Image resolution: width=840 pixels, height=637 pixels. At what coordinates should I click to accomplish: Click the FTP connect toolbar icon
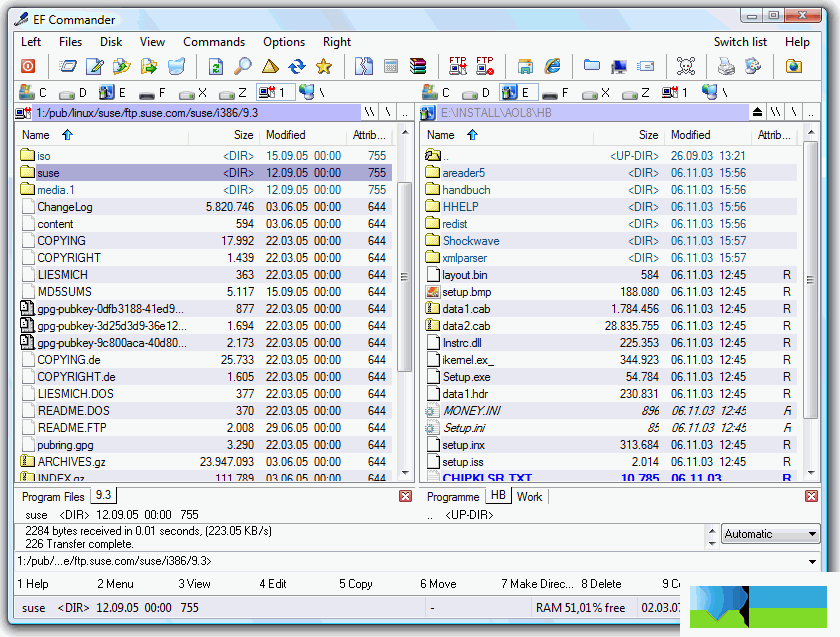coord(458,66)
